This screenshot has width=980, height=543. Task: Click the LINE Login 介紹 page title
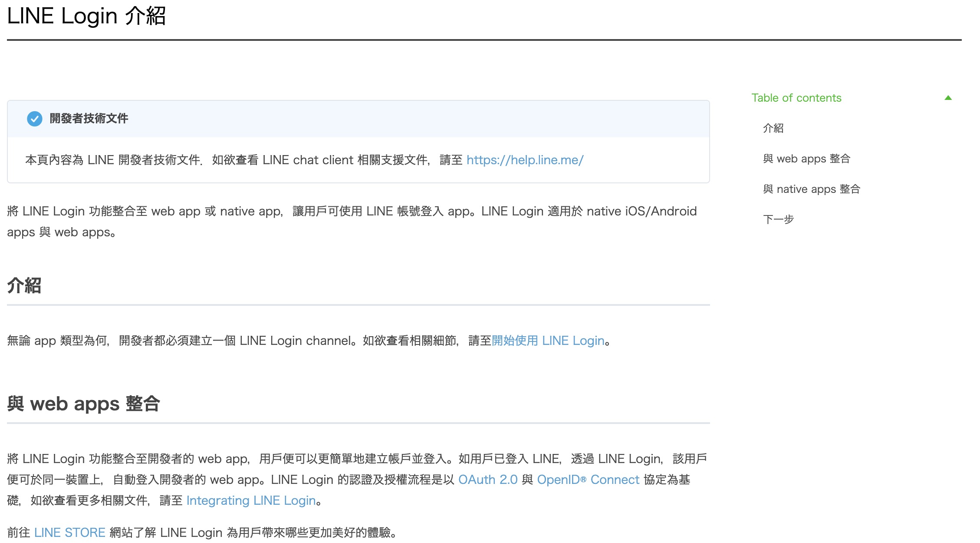(86, 16)
